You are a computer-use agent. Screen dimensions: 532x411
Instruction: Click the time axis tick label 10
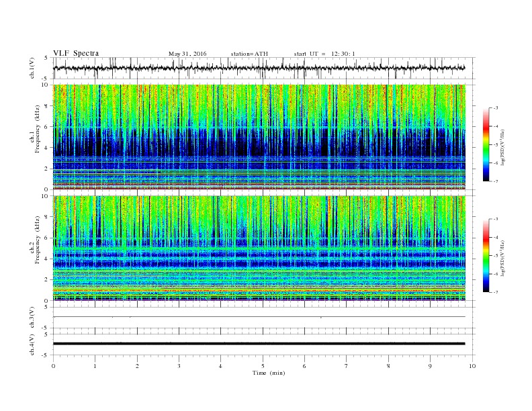point(472,366)
